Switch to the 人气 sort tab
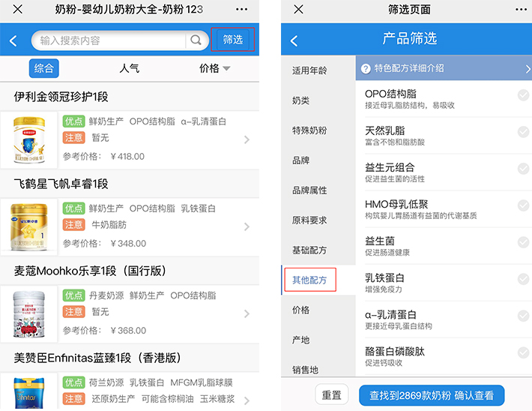The height and width of the screenshot is (411, 532). point(129,68)
